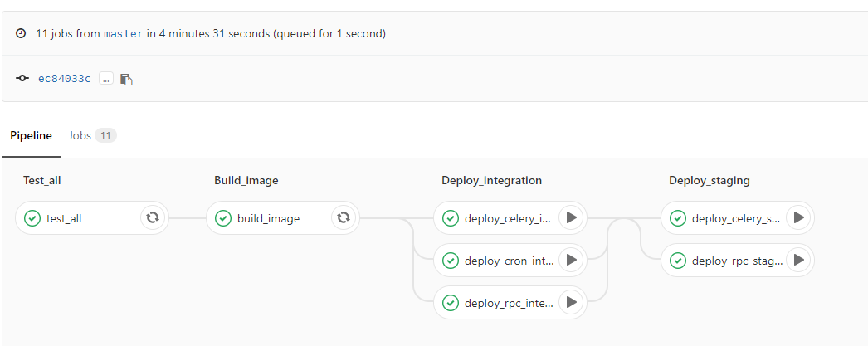Click the Jobs count badge
Image resolution: width=868 pixels, height=346 pixels.
pos(105,135)
